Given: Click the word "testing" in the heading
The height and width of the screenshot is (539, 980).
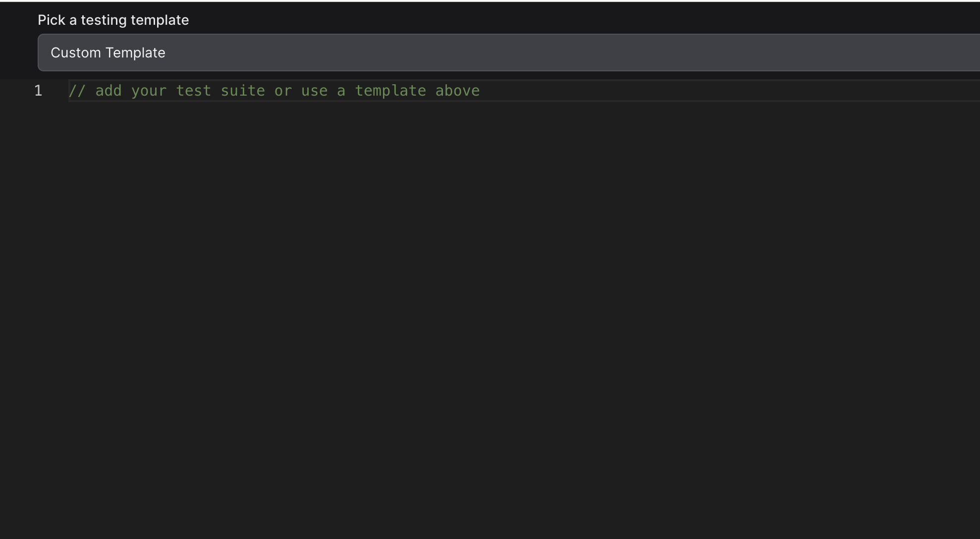Looking at the screenshot, I should coord(104,20).
